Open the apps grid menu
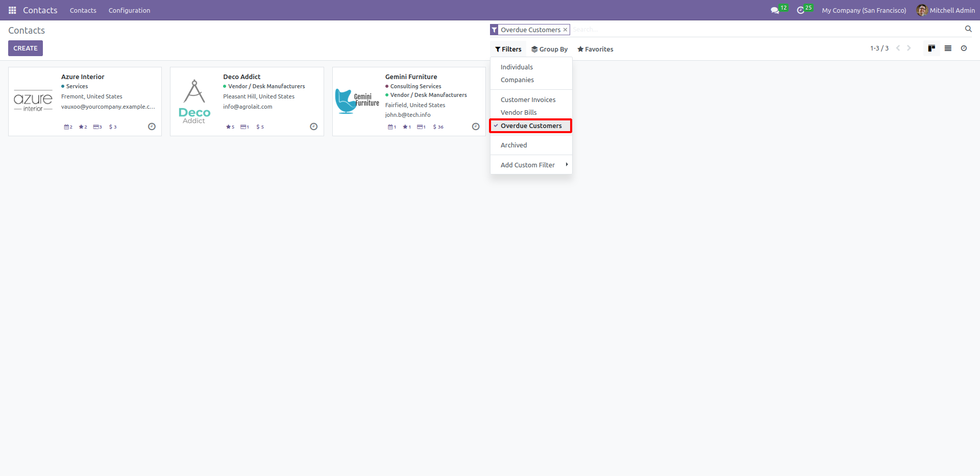 12,10
